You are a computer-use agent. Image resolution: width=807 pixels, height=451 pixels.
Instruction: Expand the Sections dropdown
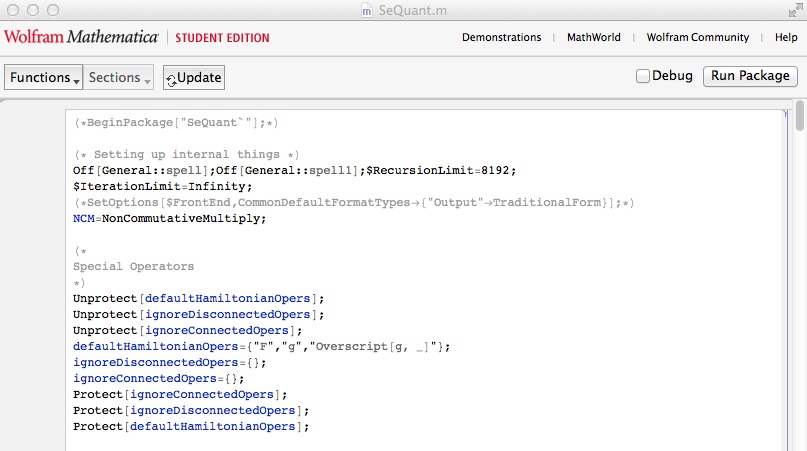(x=119, y=77)
